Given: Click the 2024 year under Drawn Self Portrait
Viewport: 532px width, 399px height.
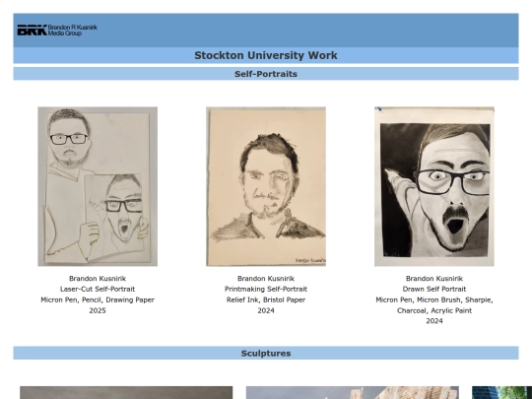Looking at the screenshot, I should tap(433, 321).
